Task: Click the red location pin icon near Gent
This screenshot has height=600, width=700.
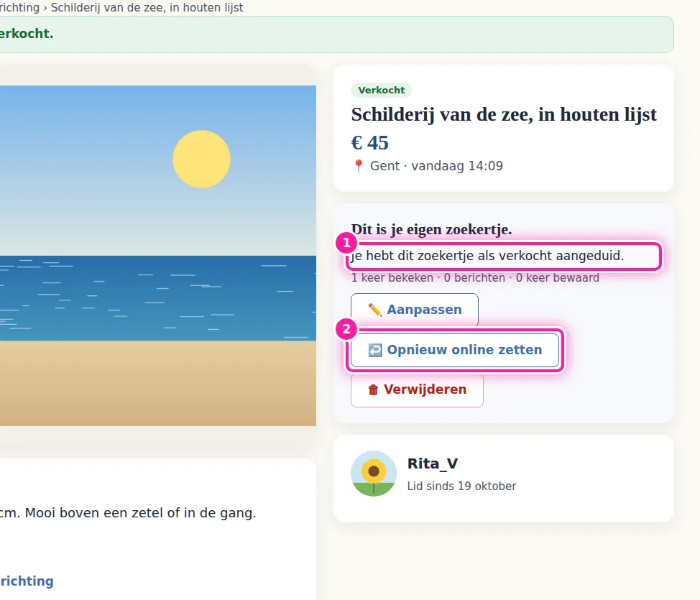Action: 358,166
